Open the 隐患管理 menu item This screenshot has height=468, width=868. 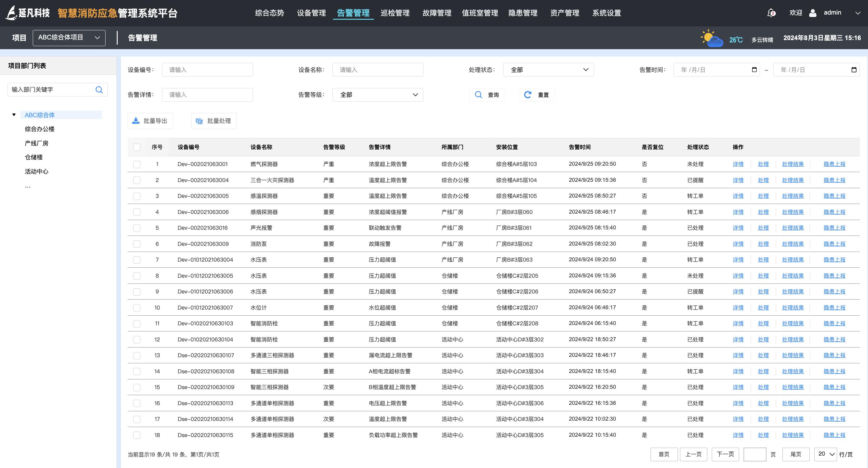(x=522, y=13)
